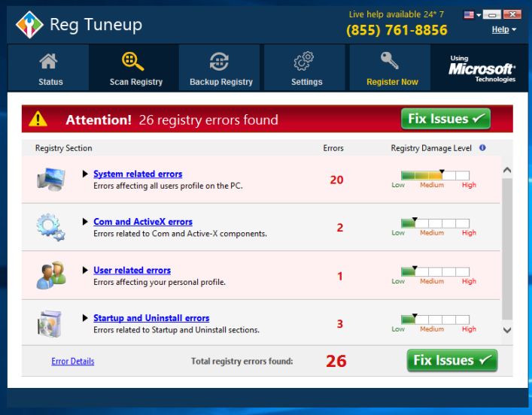Minimize the Reg Tuneup window
The width and height of the screenshot is (532, 415).
point(492,14)
